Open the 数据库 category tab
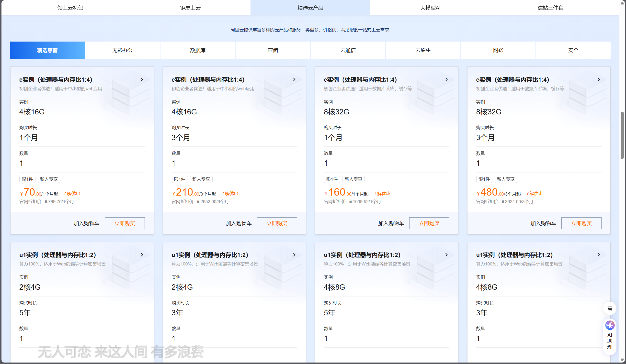Screen dimensions: 626x364 pyautogui.click(x=197, y=50)
